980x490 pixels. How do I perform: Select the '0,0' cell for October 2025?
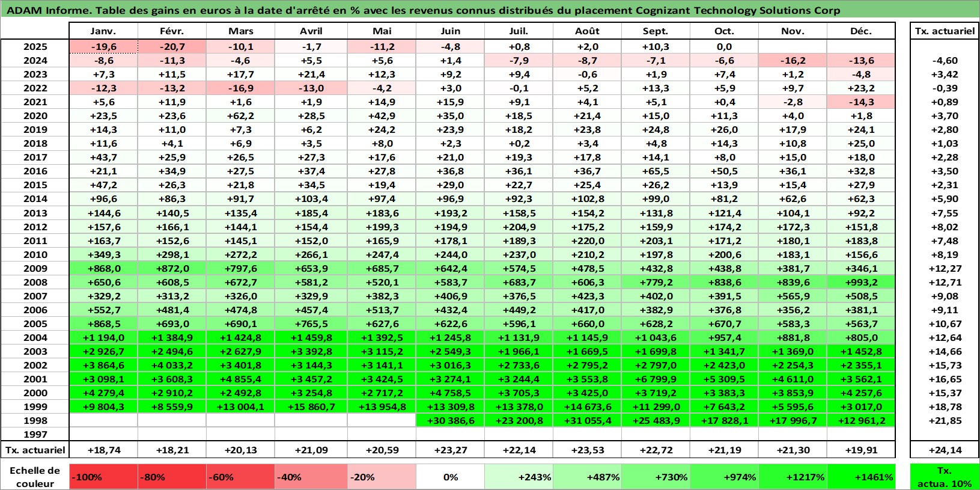[x=724, y=46]
